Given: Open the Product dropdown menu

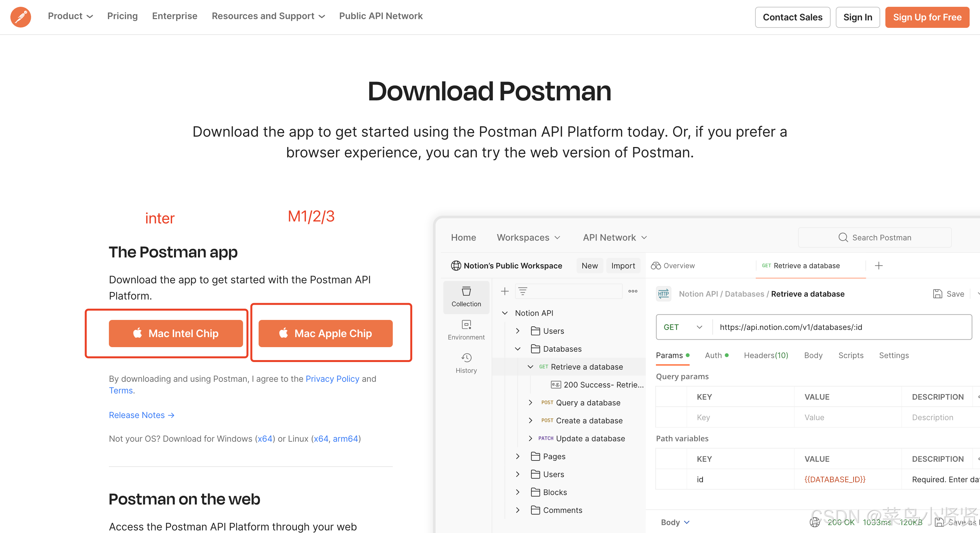Looking at the screenshot, I should pyautogui.click(x=70, y=16).
